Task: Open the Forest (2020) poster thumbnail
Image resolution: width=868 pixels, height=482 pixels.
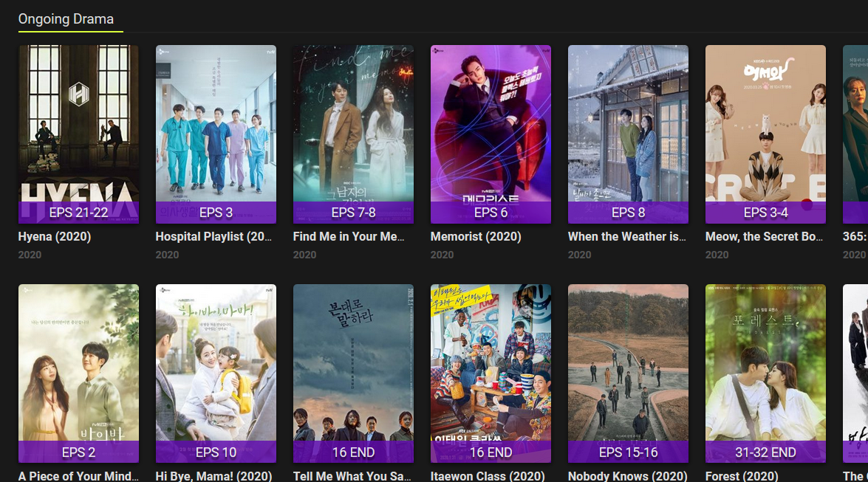Action: pyautogui.click(x=765, y=373)
